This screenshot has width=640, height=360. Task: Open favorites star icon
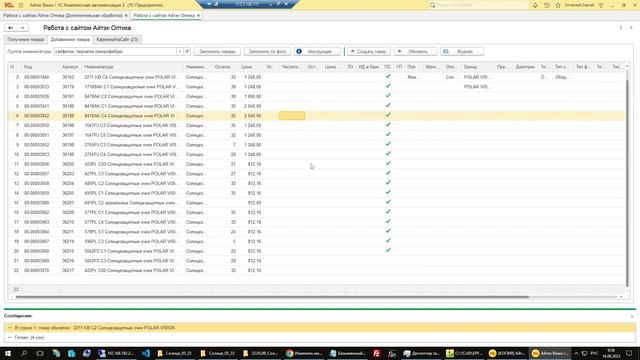point(558,5)
